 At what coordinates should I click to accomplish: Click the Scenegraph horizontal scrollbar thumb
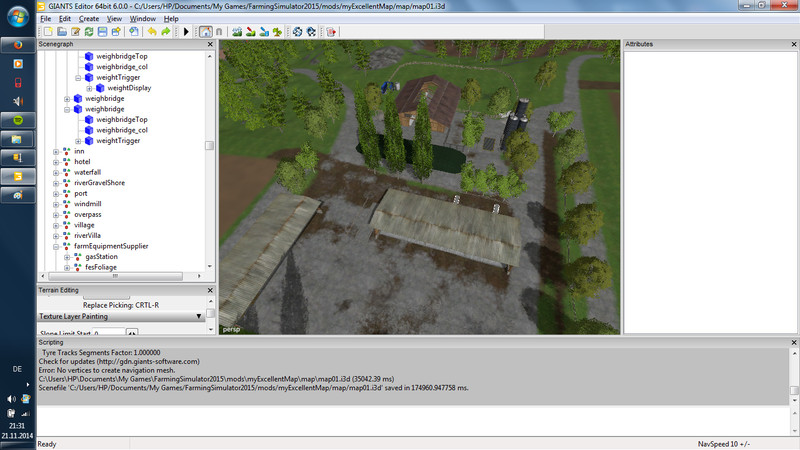pyautogui.click(x=115, y=276)
